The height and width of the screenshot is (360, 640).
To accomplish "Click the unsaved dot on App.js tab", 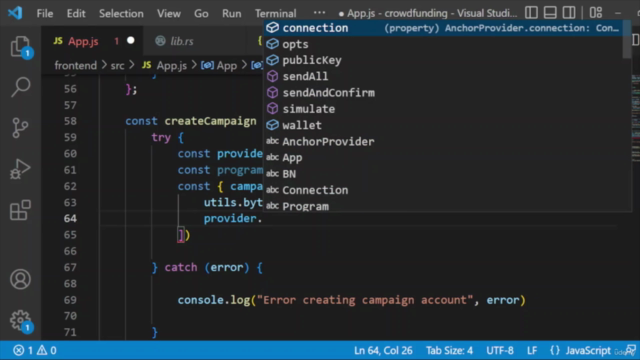I will (131, 40).
